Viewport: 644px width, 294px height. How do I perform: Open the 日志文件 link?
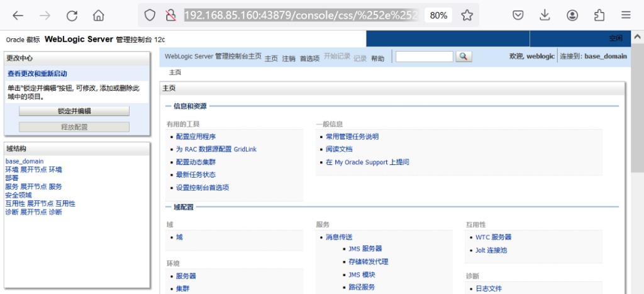pos(489,289)
